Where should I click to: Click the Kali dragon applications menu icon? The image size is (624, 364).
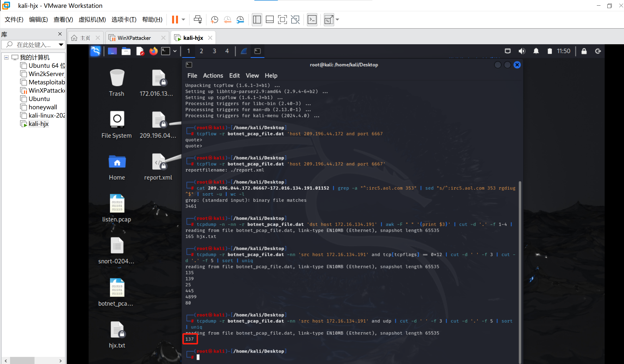pos(95,51)
